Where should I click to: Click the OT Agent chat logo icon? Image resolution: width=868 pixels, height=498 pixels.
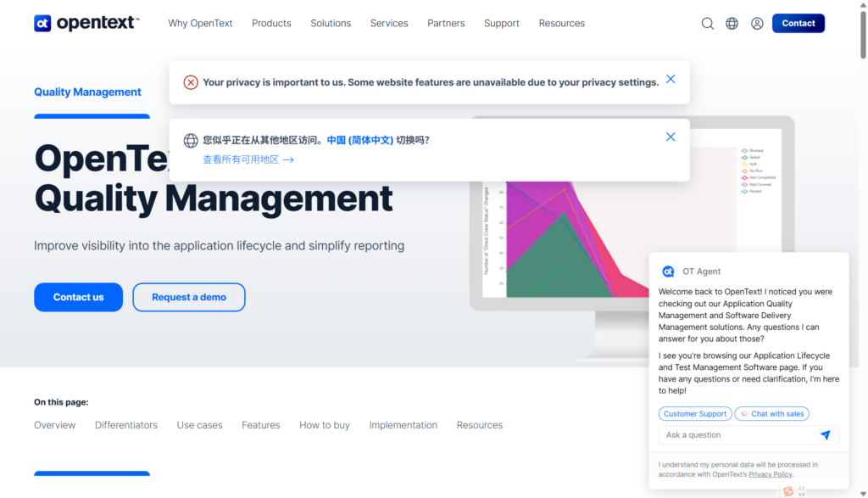pos(668,271)
